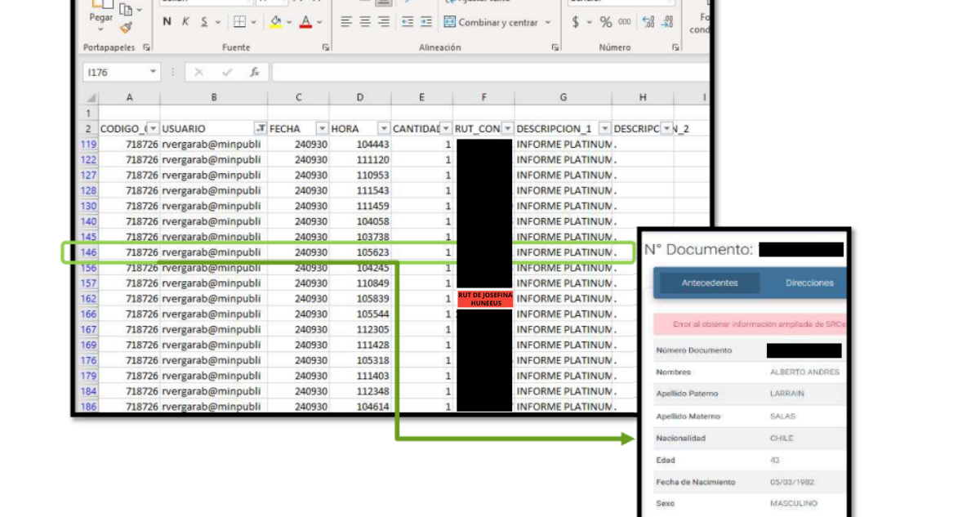This screenshot has height=517, width=980.
Task: Select the HORA cell 104614
Action: click(360, 407)
